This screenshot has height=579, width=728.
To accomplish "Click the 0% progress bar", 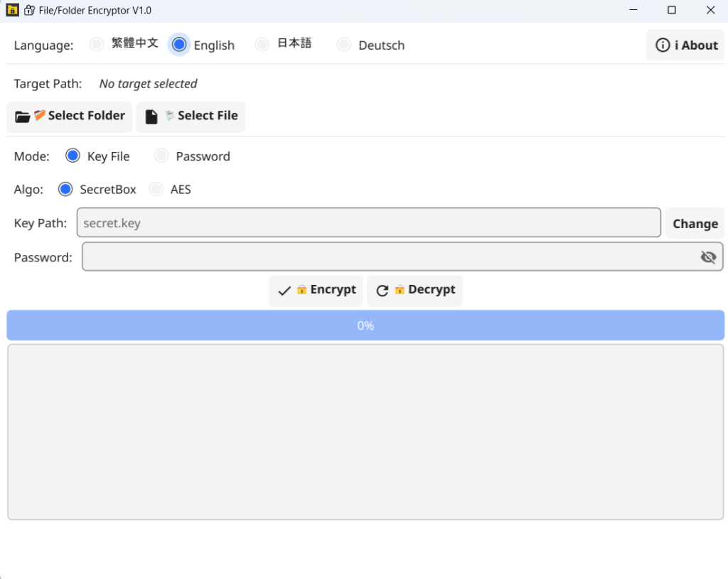I will point(365,325).
